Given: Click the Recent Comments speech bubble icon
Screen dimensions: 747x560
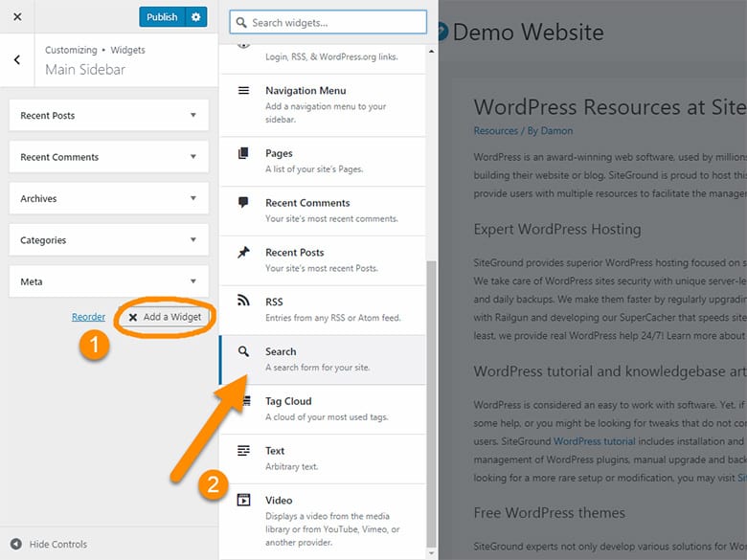Looking at the screenshot, I should 243,202.
